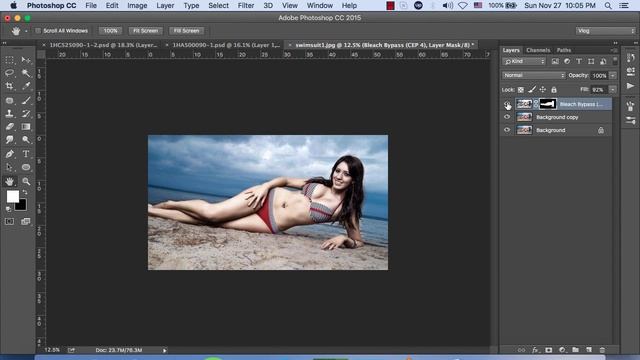Select the Zoom tool in toolbox

point(26,181)
